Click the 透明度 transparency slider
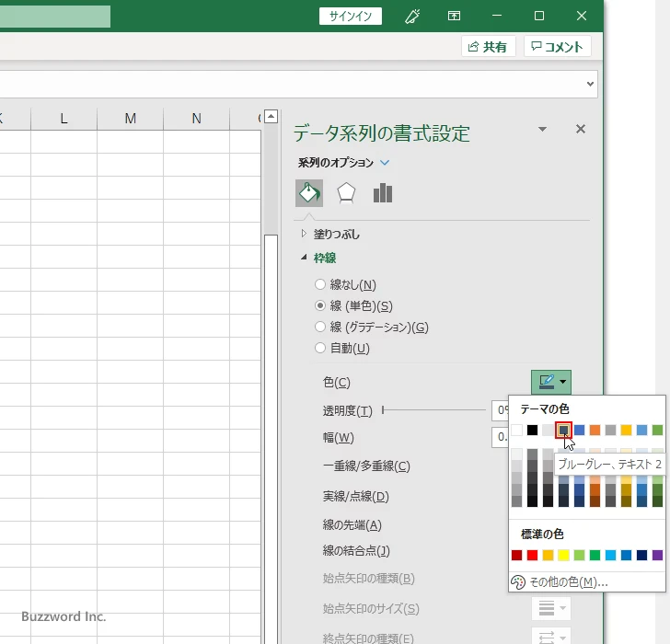 click(433, 410)
